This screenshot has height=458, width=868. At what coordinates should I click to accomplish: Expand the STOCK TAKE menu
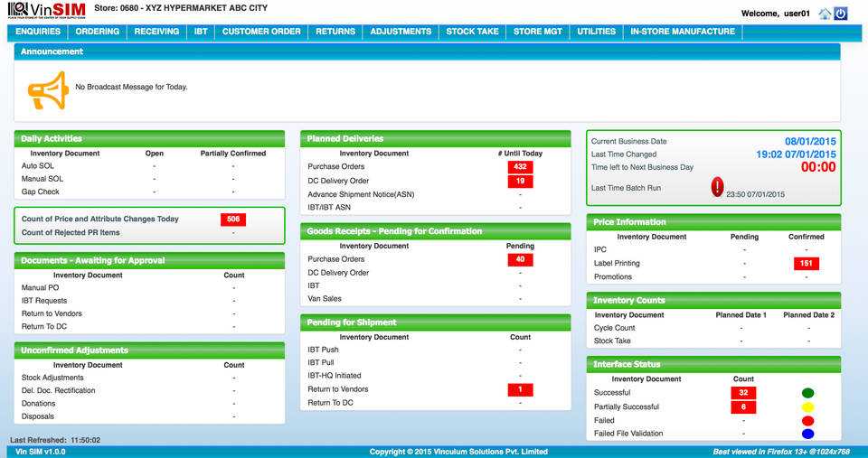pos(472,32)
